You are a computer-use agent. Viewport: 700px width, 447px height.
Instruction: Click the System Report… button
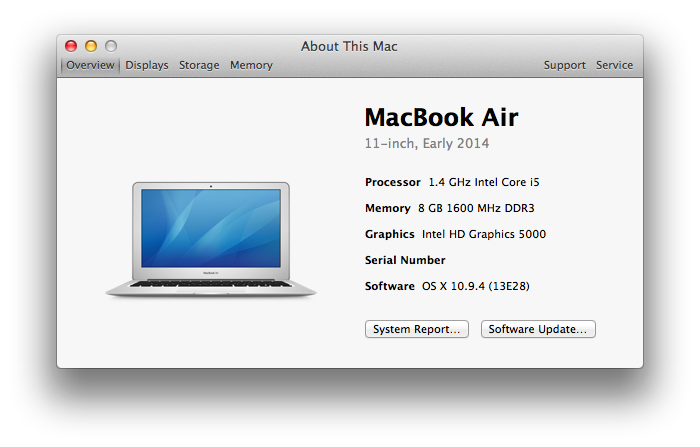[x=417, y=329]
